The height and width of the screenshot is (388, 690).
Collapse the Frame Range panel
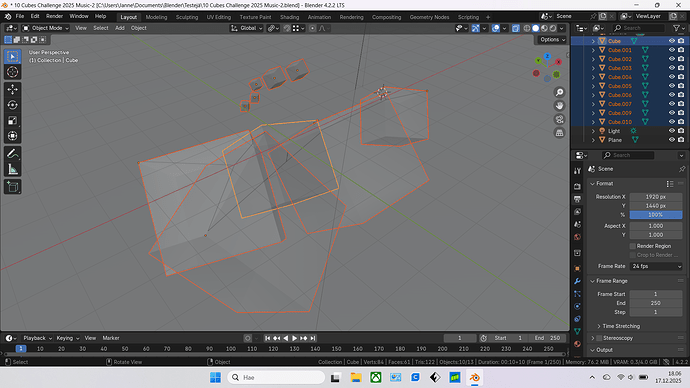pos(592,281)
